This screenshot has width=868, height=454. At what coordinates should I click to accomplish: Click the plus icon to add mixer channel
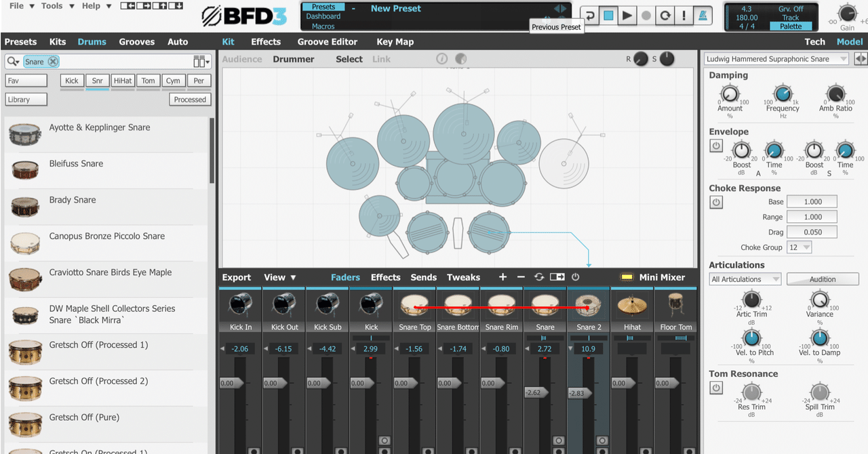pos(502,277)
